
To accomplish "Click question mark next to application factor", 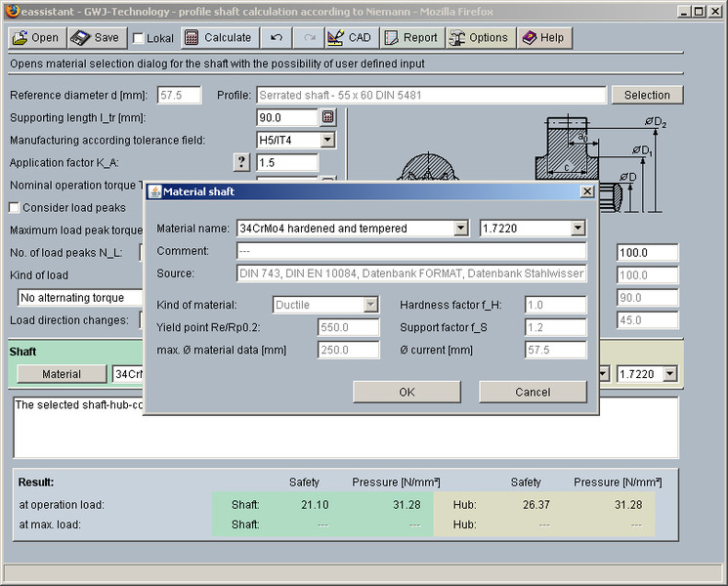I will click(x=241, y=162).
